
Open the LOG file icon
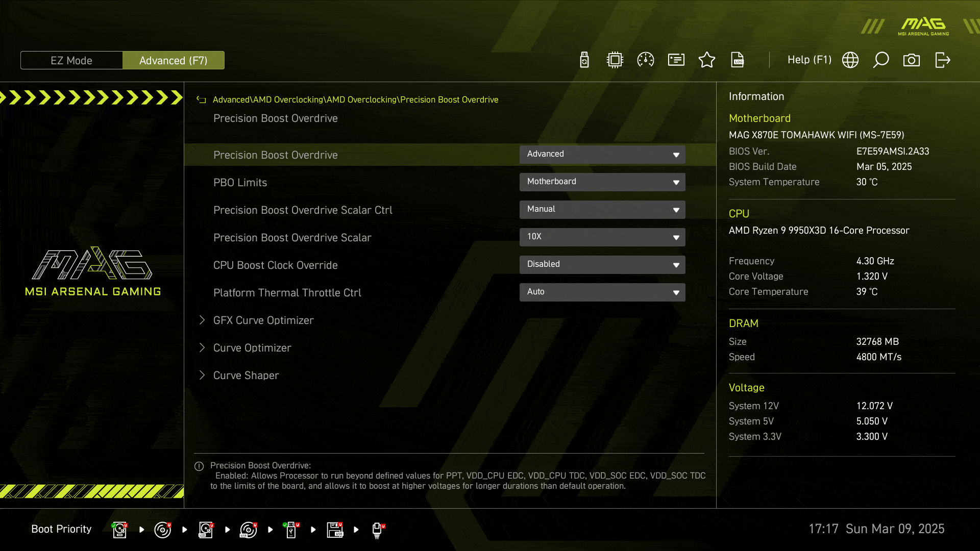point(738,60)
